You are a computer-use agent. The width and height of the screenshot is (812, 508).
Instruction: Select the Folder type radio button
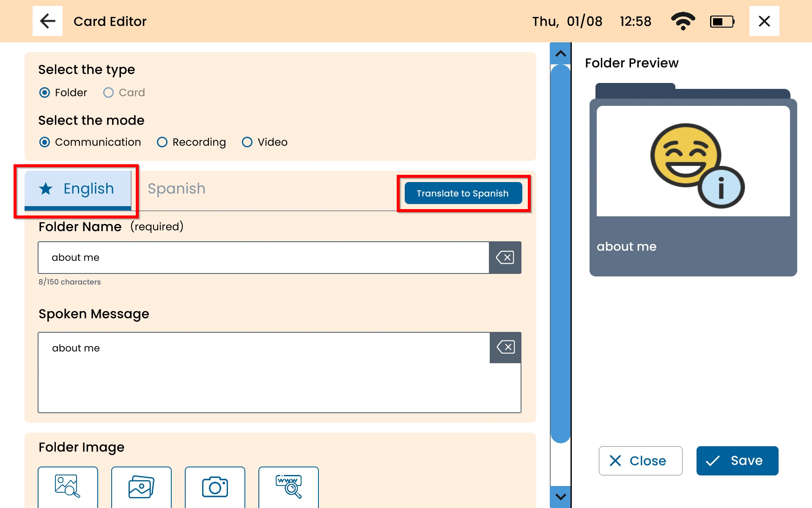click(x=44, y=93)
